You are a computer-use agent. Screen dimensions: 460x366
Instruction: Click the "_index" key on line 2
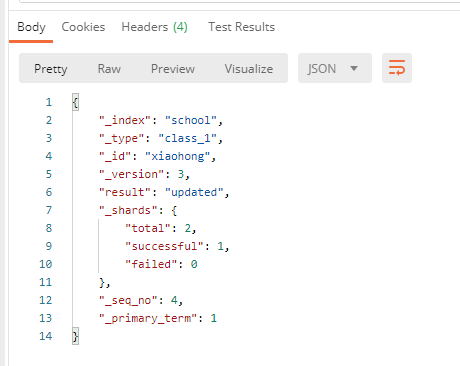pos(125,120)
